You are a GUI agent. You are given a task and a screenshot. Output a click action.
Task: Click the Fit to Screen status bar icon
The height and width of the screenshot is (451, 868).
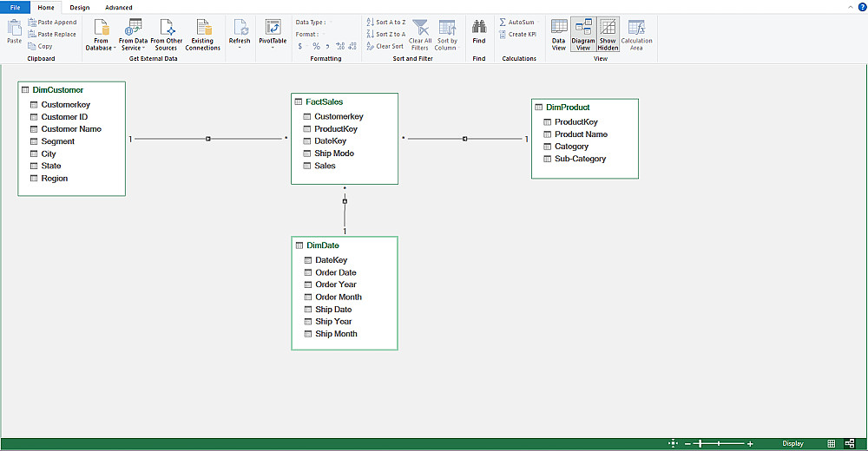pyautogui.click(x=673, y=443)
